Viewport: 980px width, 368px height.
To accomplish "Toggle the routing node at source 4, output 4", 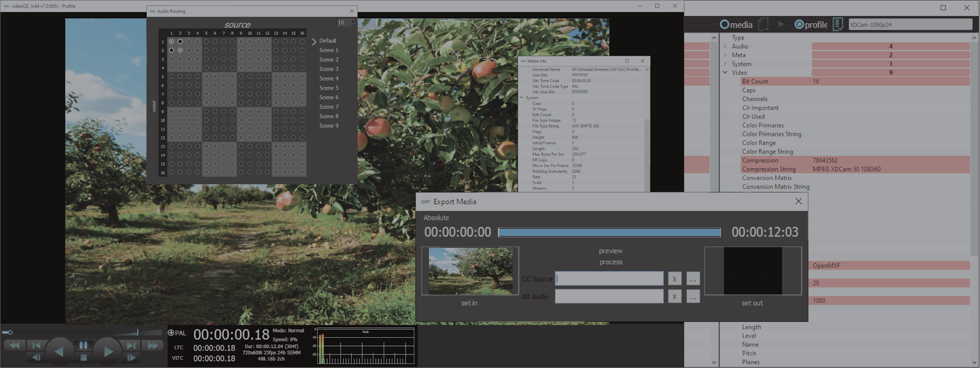I will click(x=197, y=68).
